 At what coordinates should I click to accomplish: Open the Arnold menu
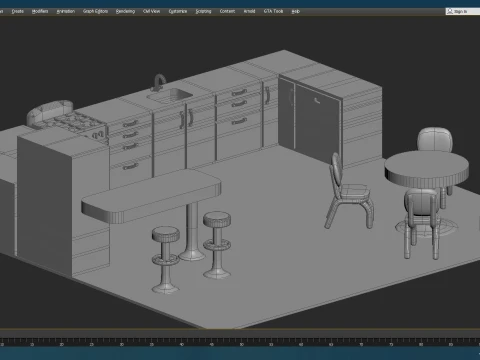[x=249, y=11]
